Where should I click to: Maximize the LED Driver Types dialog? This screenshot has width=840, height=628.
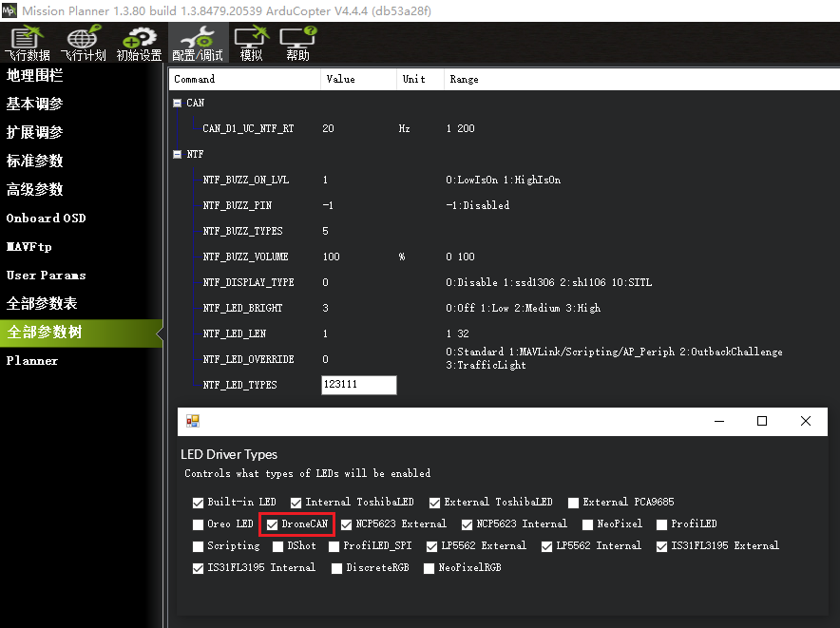[x=762, y=421]
